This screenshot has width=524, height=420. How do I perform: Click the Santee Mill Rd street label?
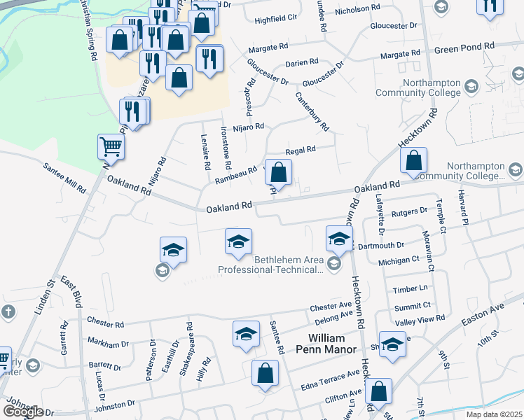click(x=64, y=178)
